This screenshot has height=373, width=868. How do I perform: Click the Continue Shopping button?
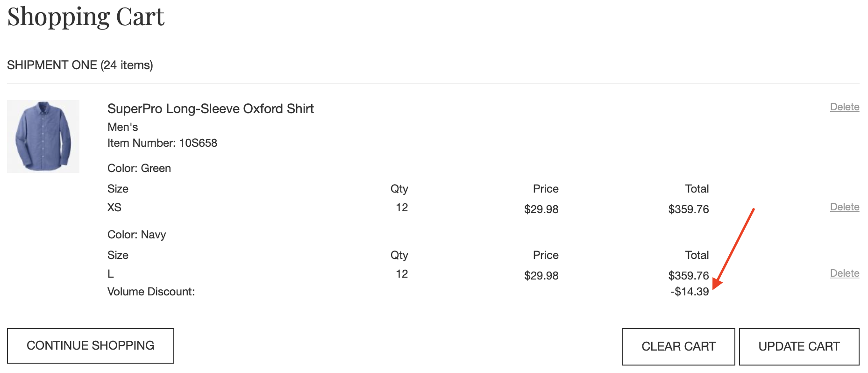91,346
